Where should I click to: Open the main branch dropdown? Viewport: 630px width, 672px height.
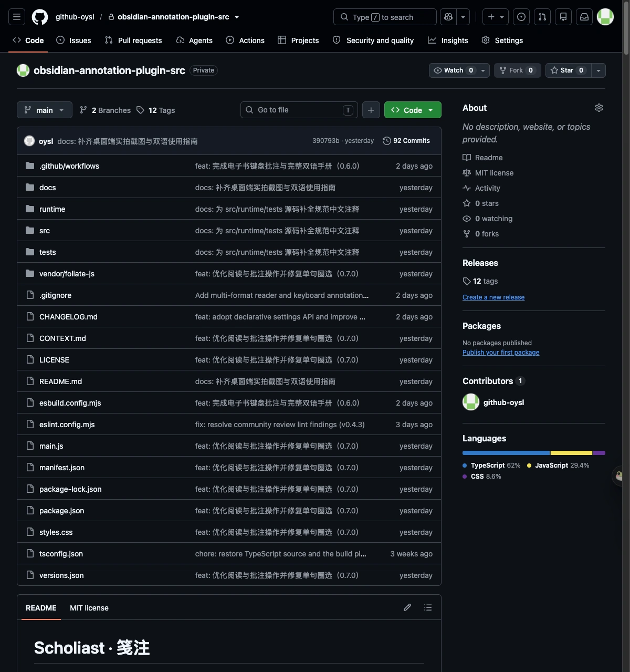point(45,110)
